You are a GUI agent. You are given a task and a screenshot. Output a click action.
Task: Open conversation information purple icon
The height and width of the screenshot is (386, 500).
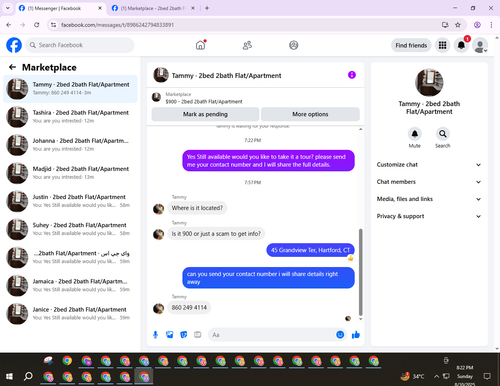(352, 75)
